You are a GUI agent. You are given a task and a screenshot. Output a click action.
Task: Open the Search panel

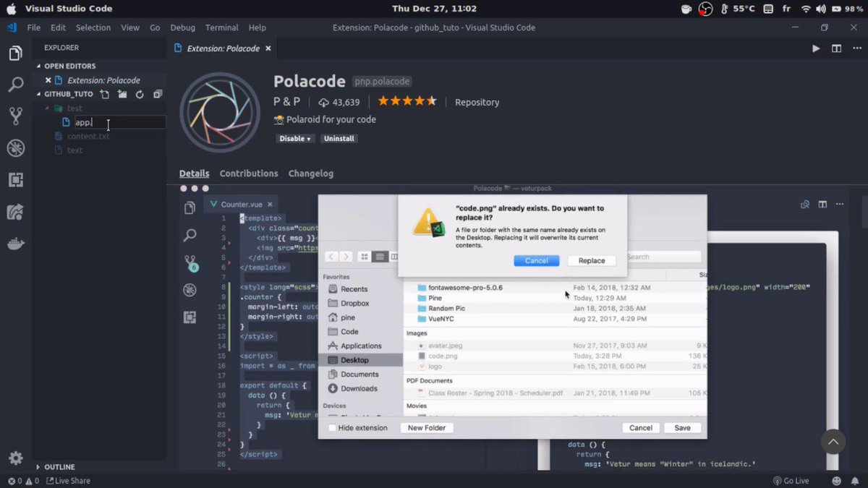[x=16, y=84]
